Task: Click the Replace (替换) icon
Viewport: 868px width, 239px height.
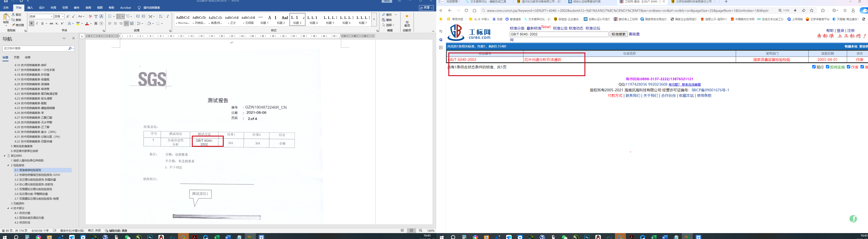Action: pyautogui.click(x=387, y=20)
